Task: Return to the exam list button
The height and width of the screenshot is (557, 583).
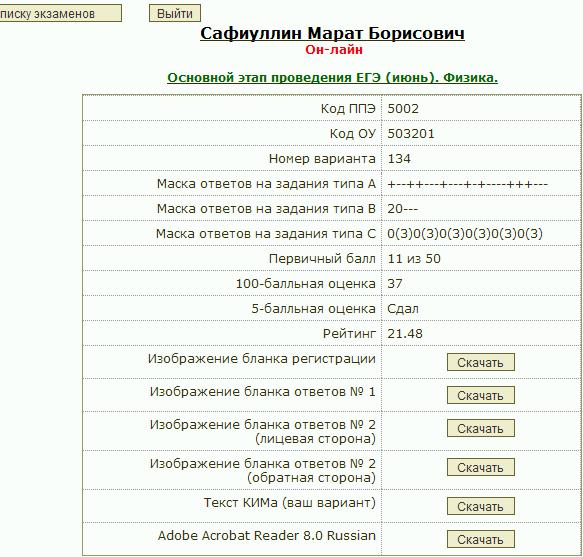Action: point(60,13)
